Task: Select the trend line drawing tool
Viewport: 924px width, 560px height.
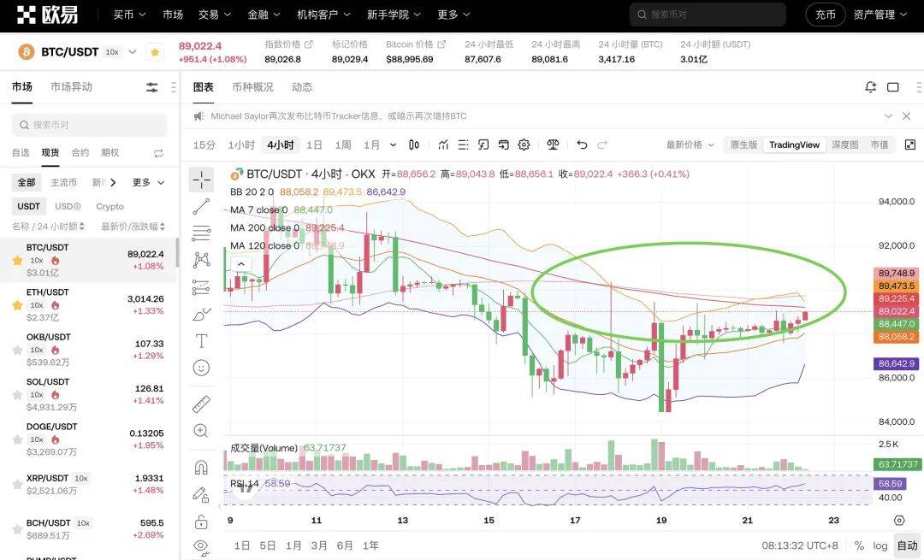Action: click(202, 206)
